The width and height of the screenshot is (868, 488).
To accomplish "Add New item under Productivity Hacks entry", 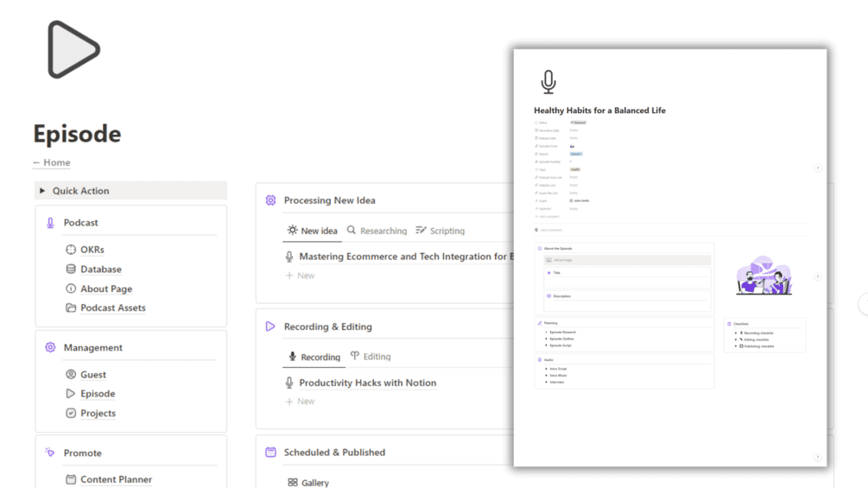I will coord(300,402).
